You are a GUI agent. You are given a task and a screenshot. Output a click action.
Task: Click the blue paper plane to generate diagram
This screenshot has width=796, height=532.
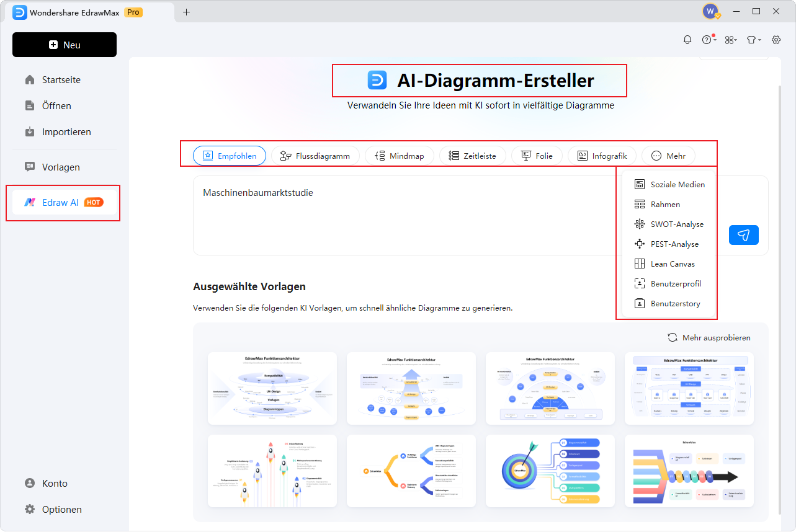[x=743, y=235]
